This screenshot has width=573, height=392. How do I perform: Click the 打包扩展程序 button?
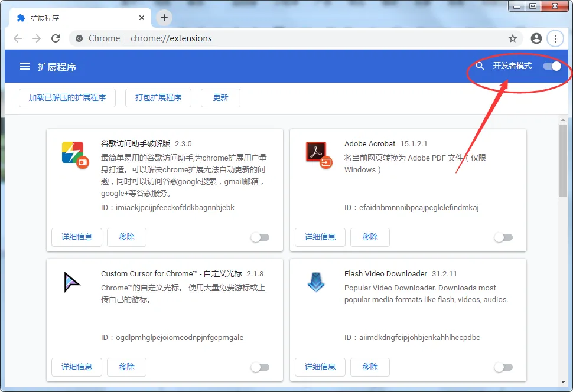click(x=158, y=98)
